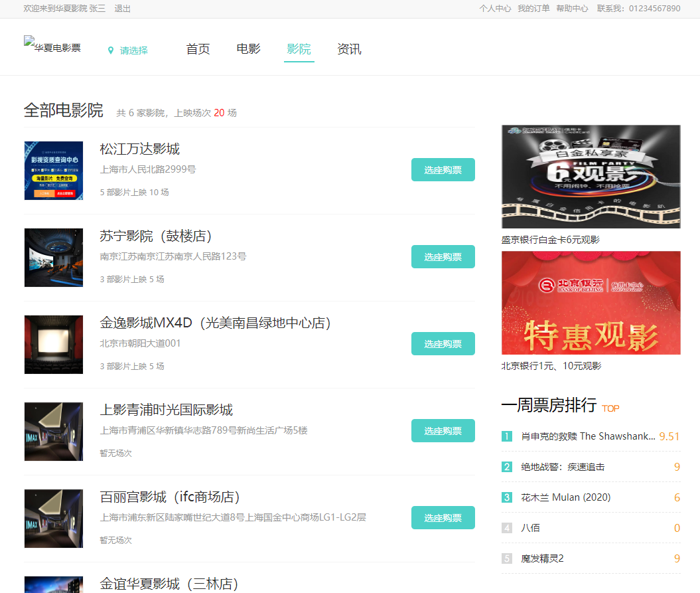
Task: Go to the 首页 tab
Action: click(x=198, y=49)
